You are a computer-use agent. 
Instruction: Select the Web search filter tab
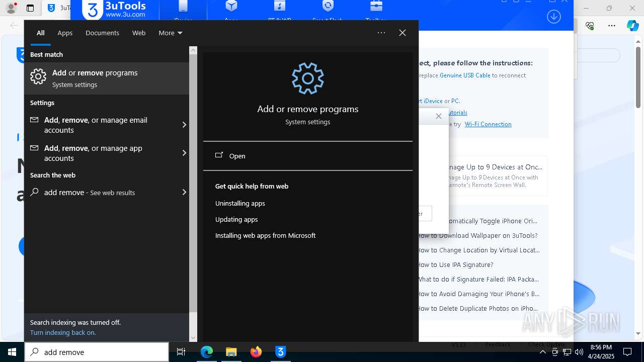pos(139,33)
